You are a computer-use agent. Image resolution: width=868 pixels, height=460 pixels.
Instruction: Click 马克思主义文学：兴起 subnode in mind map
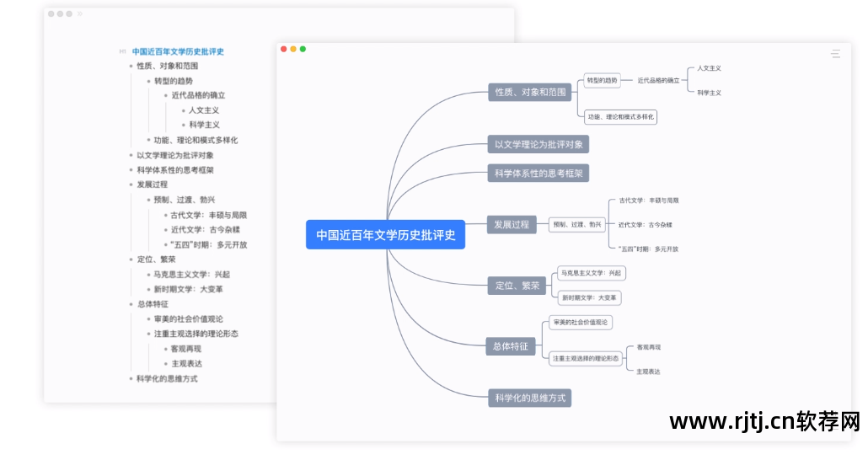[591, 273]
